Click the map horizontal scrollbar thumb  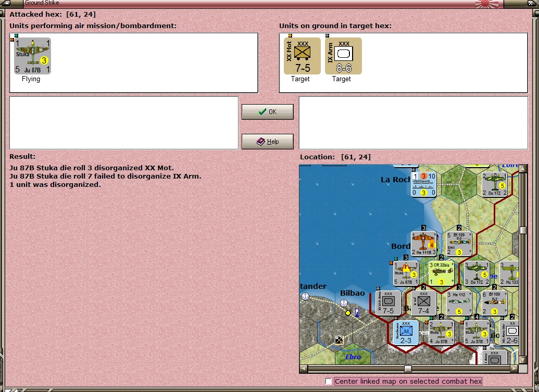click(x=408, y=369)
